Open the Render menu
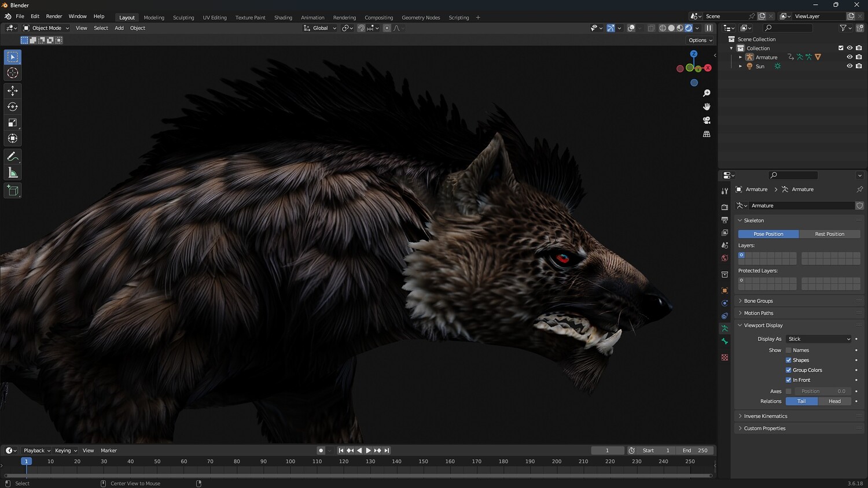This screenshot has height=488, width=868. point(54,16)
